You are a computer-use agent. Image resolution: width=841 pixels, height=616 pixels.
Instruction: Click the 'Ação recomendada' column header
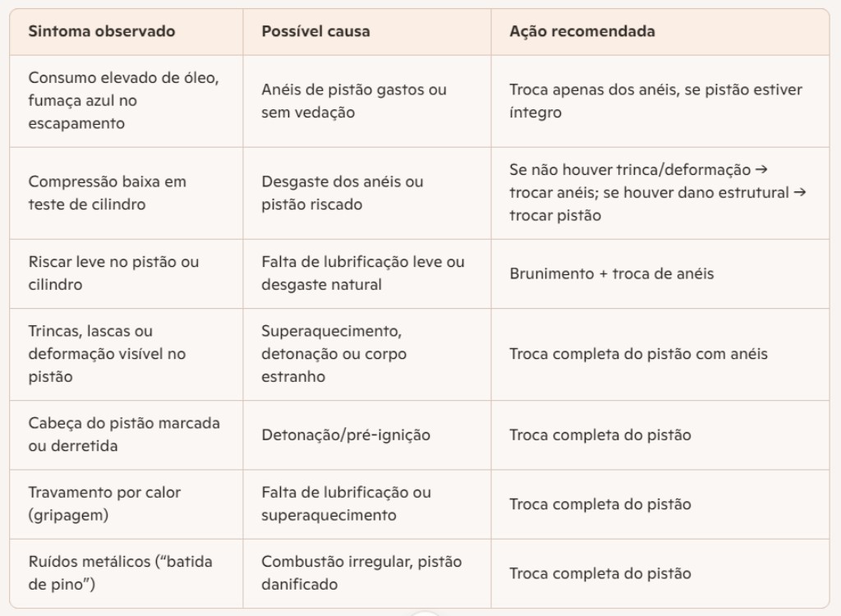coord(582,31)
